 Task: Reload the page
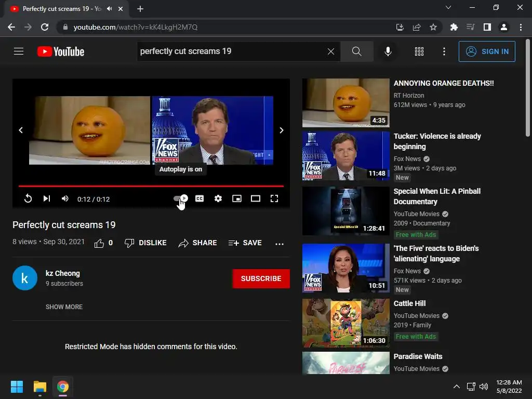tap(45, 27)
